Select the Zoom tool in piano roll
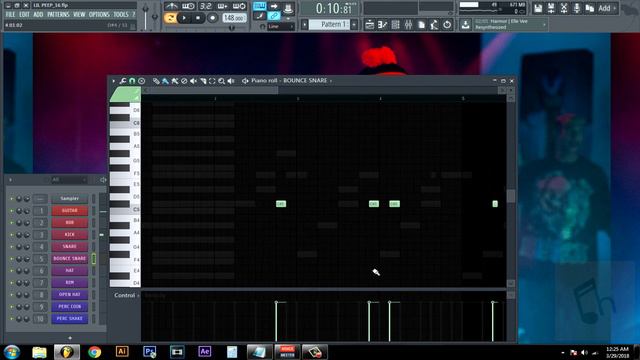Image resolution: width=640 pixels, height=360 pixels. click(222, 81)
